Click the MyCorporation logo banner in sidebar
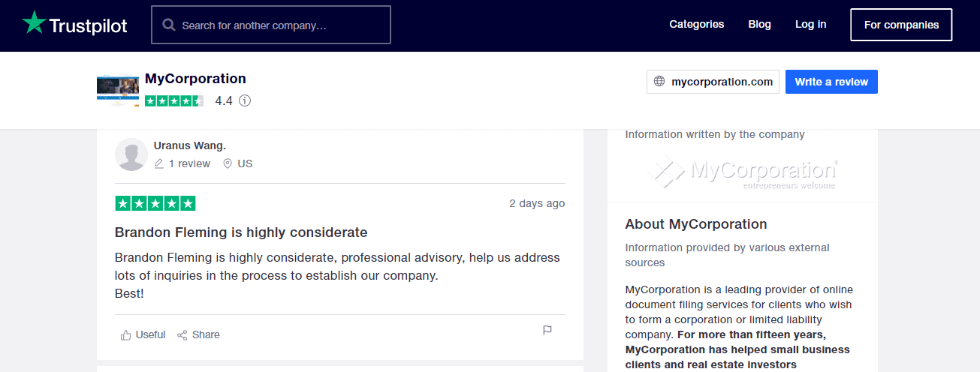The width and height of the screenshot is (980, 372). click(x=743, y=172)
